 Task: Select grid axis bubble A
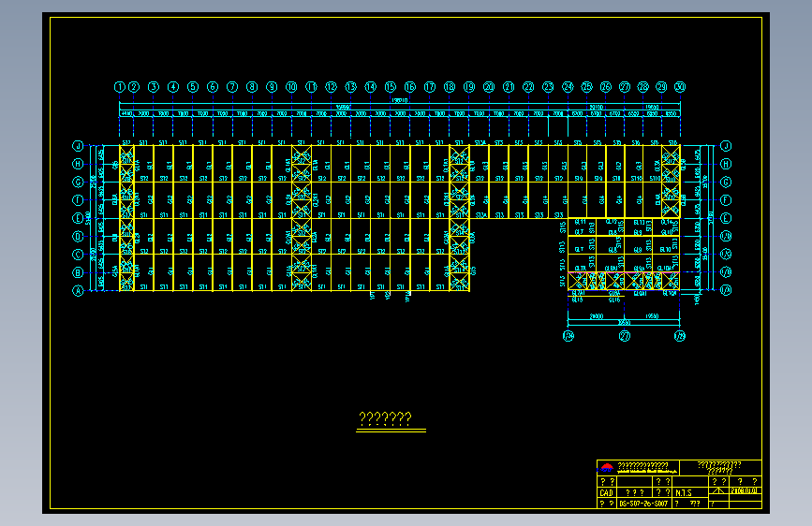pyautogui.click(x=78, y=291)
